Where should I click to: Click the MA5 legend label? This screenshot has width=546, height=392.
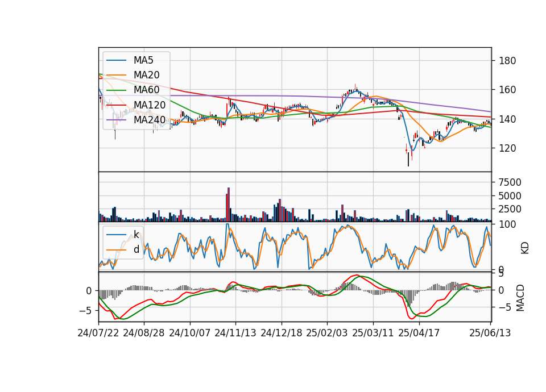pos(143,60)
